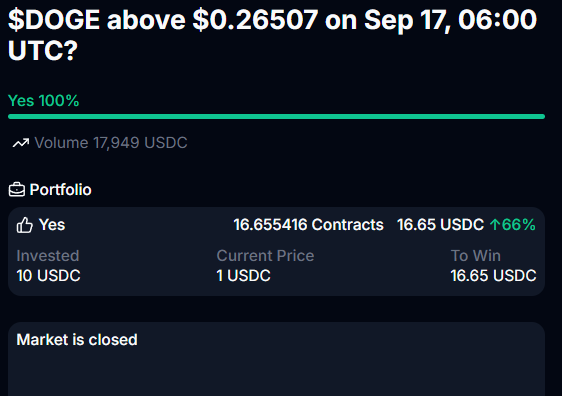
Task: Click the Volume 17,949 USDC text
Action: 111,143
